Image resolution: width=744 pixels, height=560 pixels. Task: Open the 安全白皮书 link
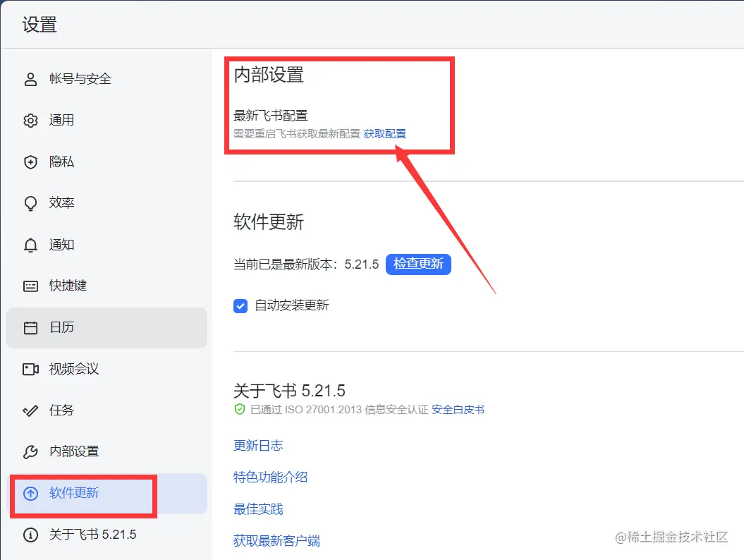tap(458, 410)
